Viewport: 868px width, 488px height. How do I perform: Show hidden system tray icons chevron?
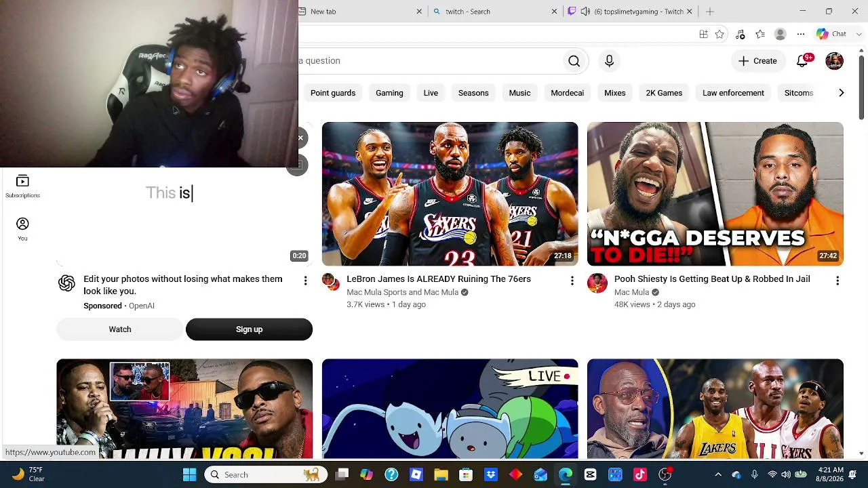click(x=718, y=474)
